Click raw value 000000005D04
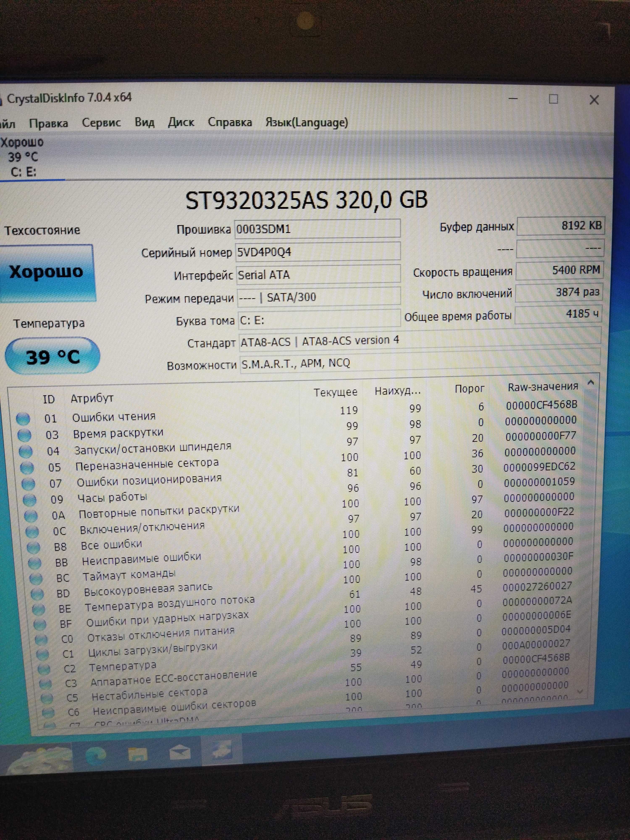The image size is (630, 840). tap(536, 630)
